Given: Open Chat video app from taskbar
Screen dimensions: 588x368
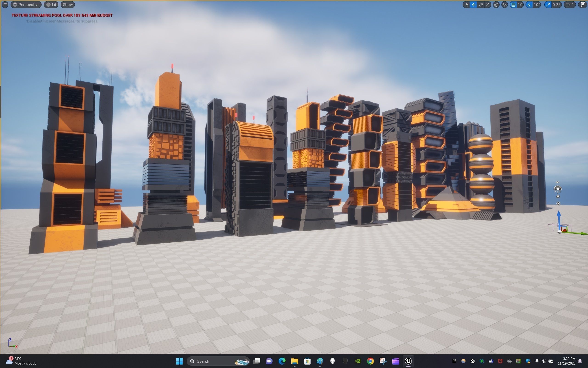Looking at the screenshot, I should tap(269, 361).
